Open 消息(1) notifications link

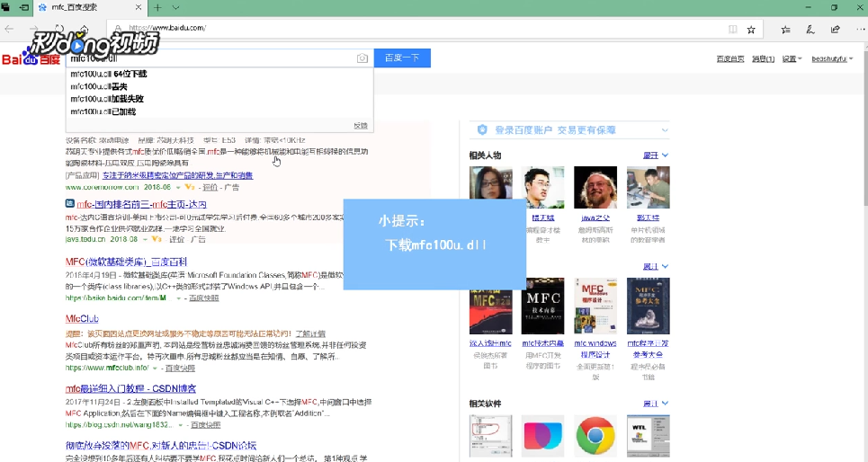click(x=763, y=58)
